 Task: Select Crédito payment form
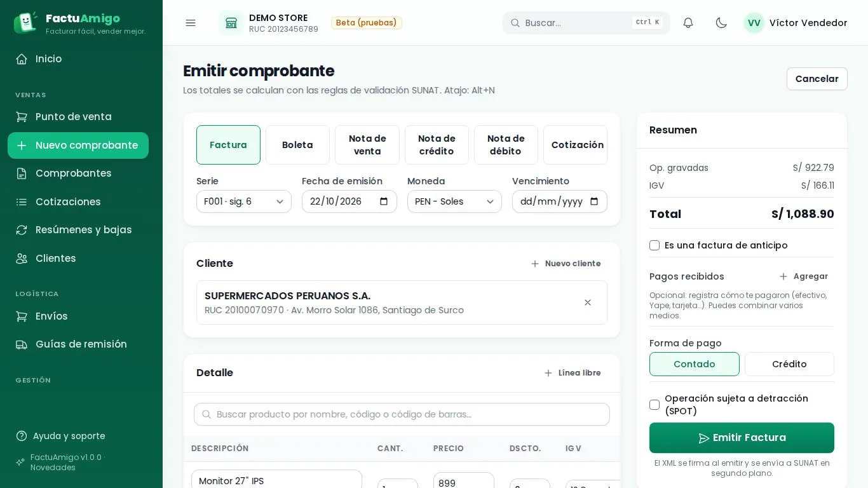(789, 364)
